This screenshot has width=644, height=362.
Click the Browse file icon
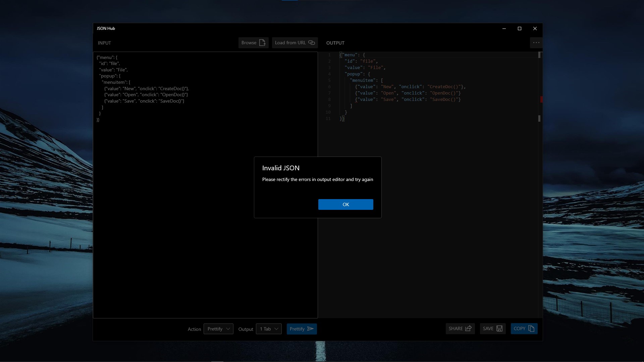point(262,43)
